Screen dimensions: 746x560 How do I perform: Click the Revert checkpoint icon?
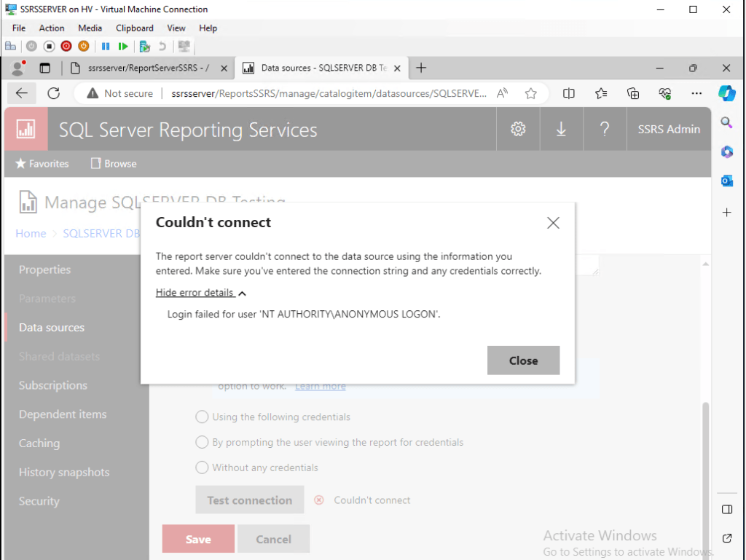click(x=162, y=46)
